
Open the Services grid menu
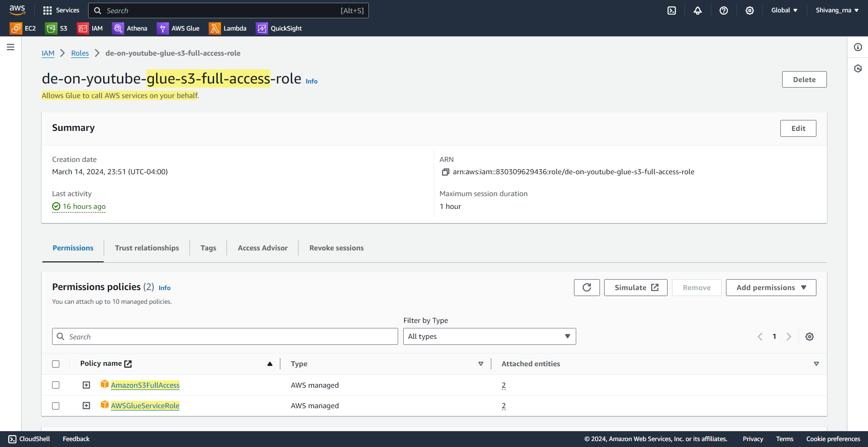[x=61, y=10]
